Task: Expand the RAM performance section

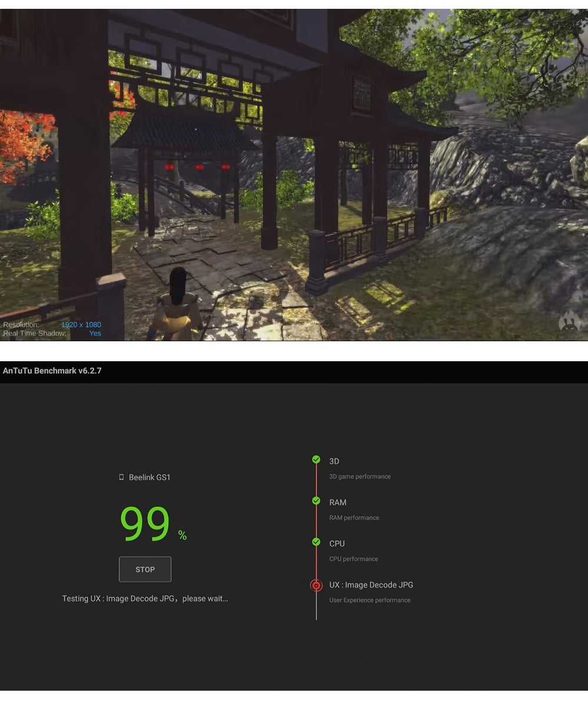Action: tap(354, 518)
